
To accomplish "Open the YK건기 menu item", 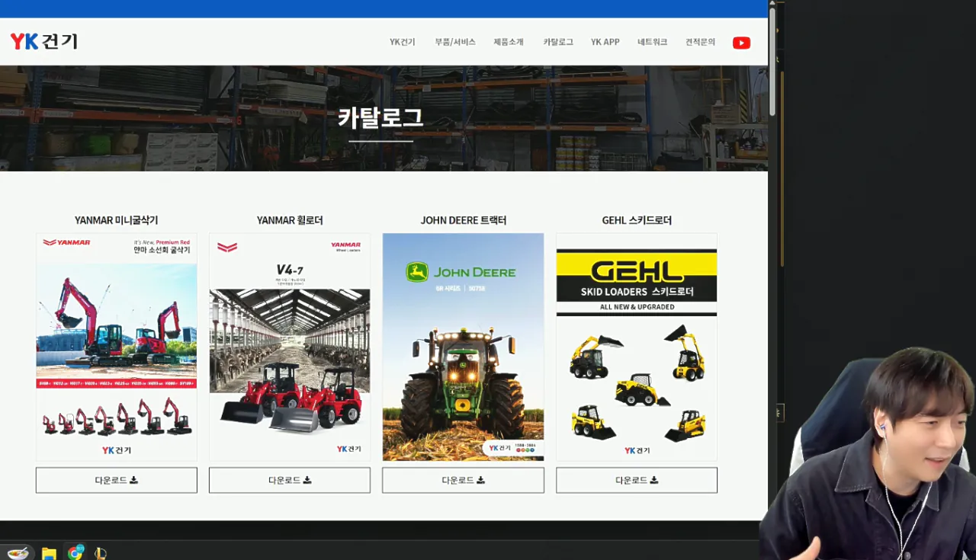I will (x=402, y=42).
